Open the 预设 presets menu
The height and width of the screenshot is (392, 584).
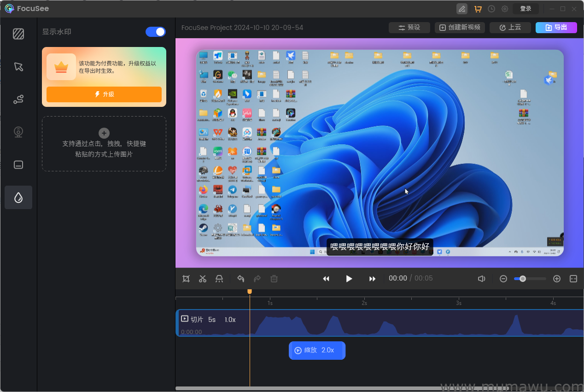tap(409, 27)
